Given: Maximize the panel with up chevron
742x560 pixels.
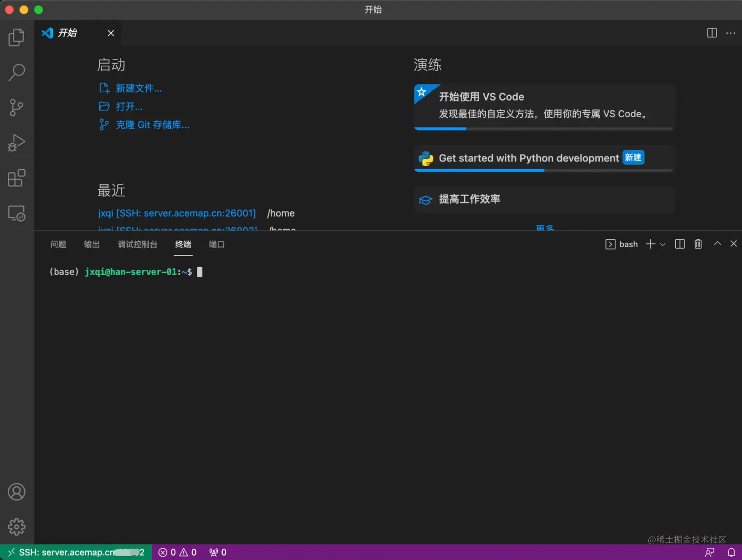Looking at the screenshot, I should pyautogui.click(x=717, y=244).
